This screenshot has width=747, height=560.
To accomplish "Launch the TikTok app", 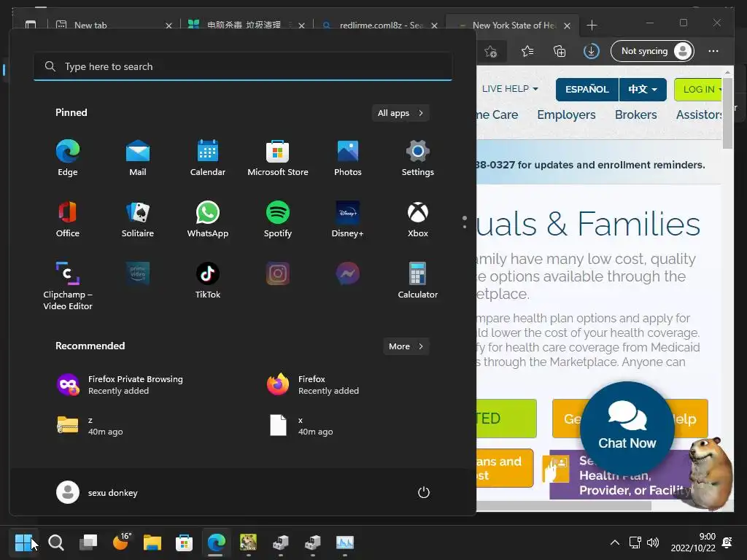I will (208, 281).
